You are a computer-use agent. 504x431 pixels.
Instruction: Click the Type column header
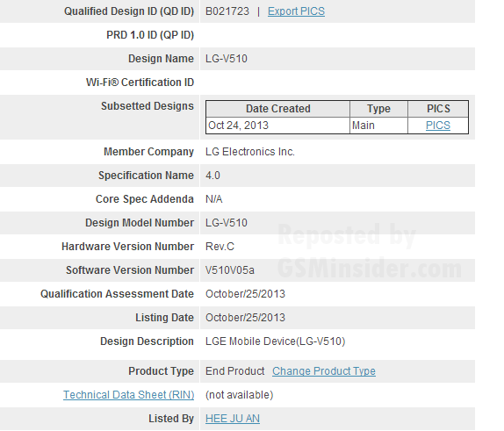click(378, 109)
